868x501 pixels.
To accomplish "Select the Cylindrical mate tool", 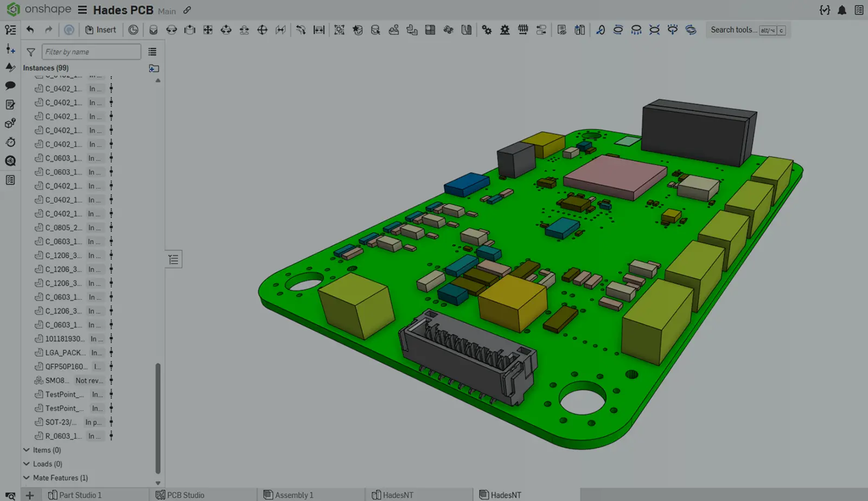I will [x=226, y=30].
